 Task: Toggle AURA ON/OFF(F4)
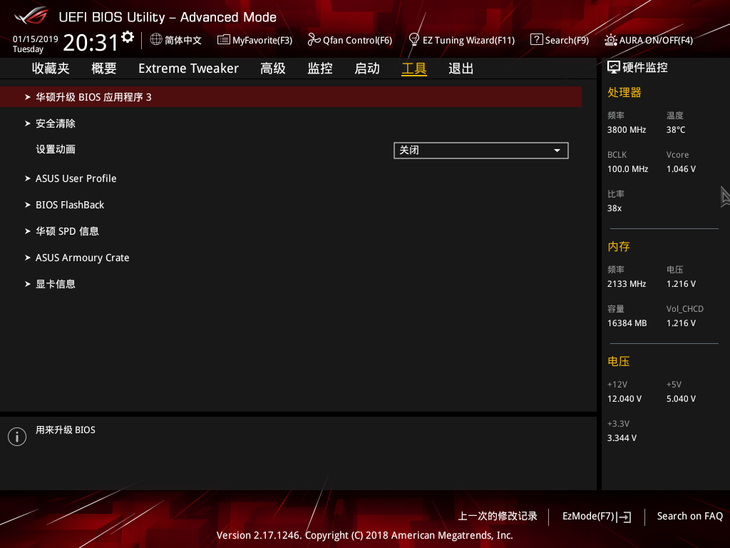(649, 40)
